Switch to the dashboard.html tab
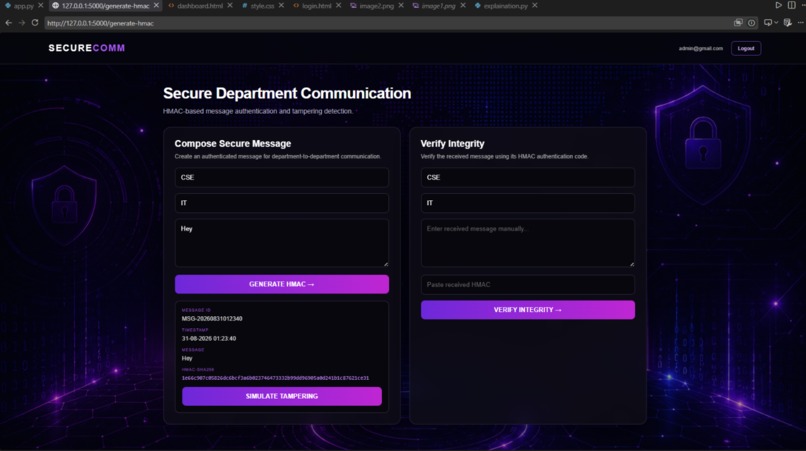 [199, 6]
